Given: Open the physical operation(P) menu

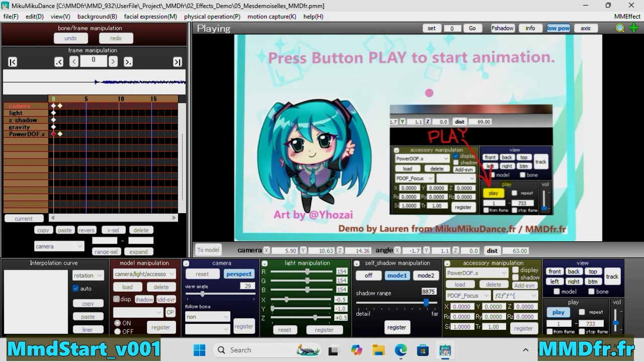Looking at the screenshot, I should pyautogui.click(x=212, y=16).
